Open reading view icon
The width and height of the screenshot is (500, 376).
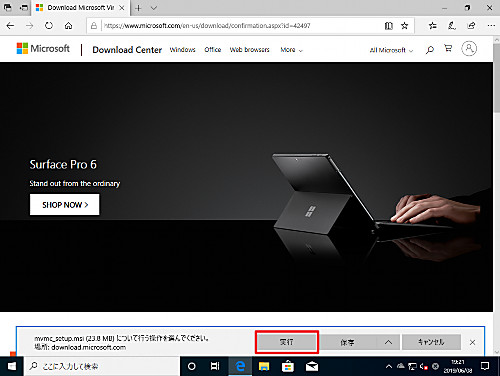click(x=389, y=26)
